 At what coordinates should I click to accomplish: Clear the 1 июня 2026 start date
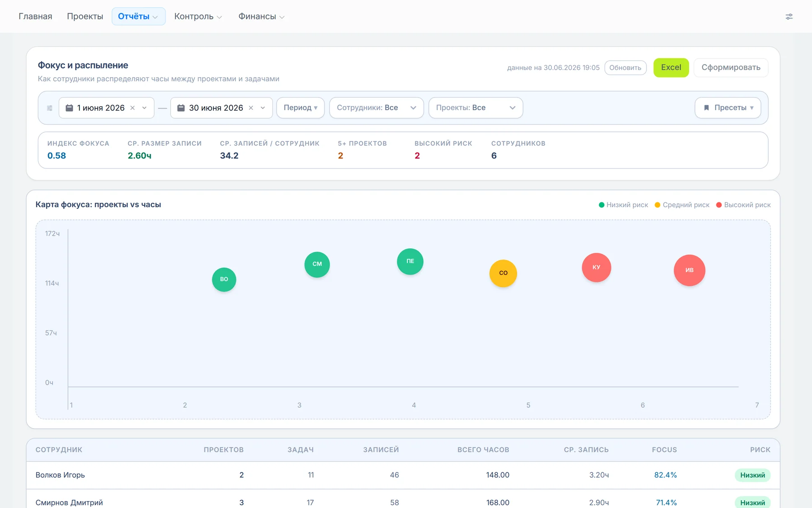[x=133, y=108]
